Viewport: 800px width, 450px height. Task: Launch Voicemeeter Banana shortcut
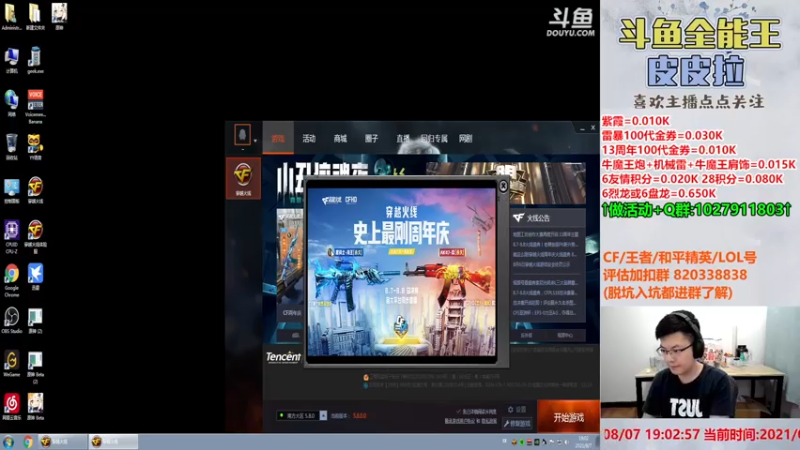(x=35, y=107)
